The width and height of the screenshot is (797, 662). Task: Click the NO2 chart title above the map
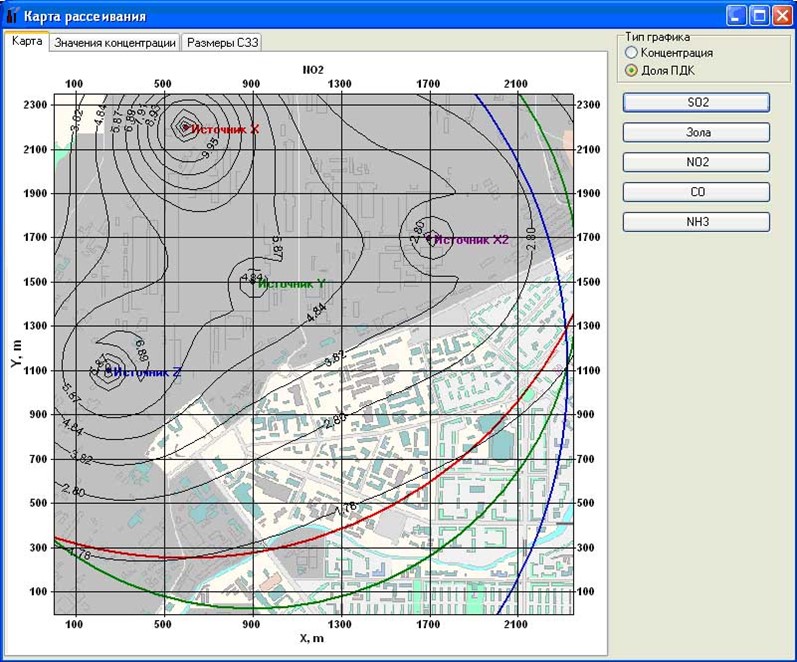(313, 69)
